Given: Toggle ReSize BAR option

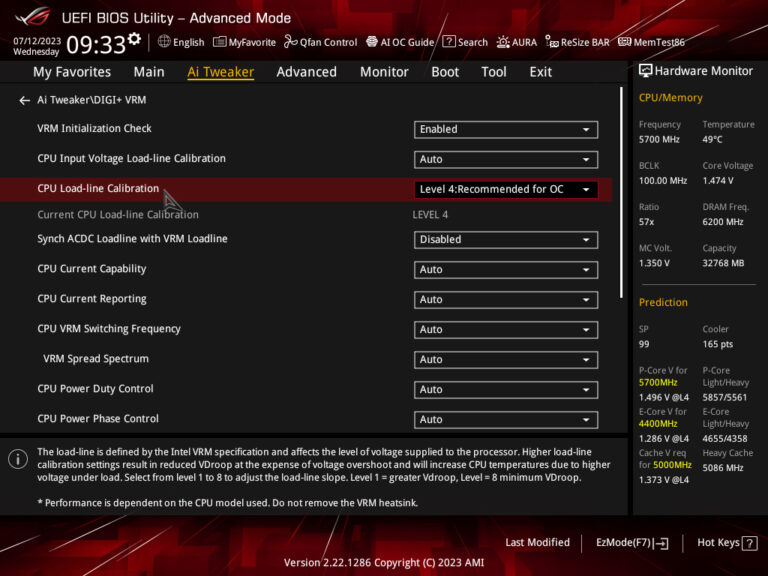Looking at the screenshot, I should [x=553, y=42].
